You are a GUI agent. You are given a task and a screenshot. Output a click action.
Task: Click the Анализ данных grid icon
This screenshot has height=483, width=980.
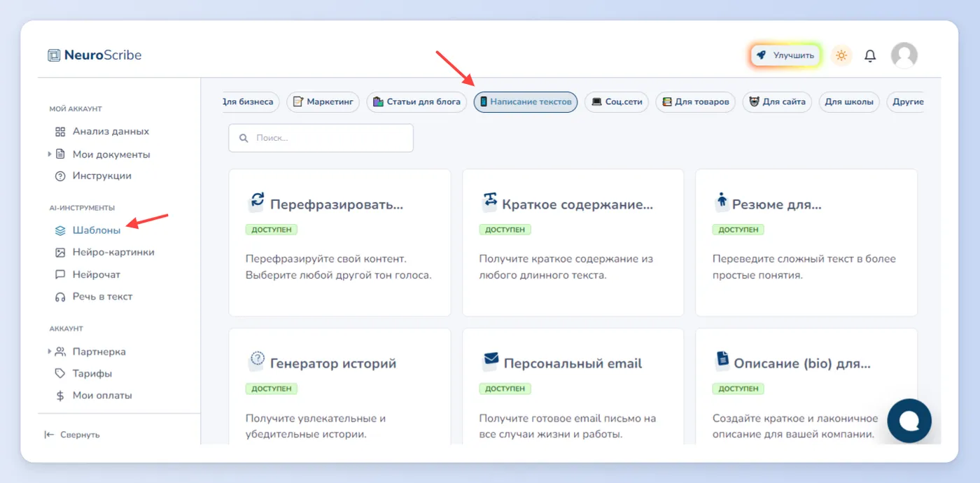tap(60, 132)
